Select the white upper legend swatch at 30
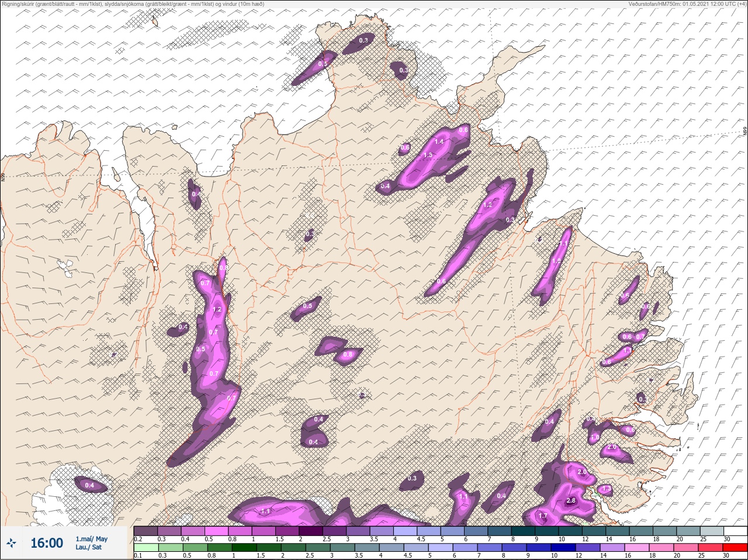The height and width of the screenshot is (560, 748). tap(736, 531)
